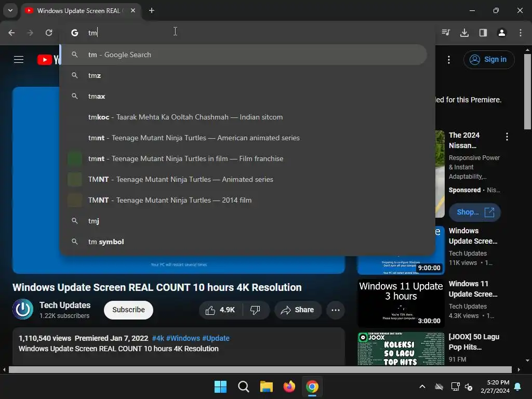Pick the 'tm symbol' search suggestion
The image size is (532, 399).
243,242
